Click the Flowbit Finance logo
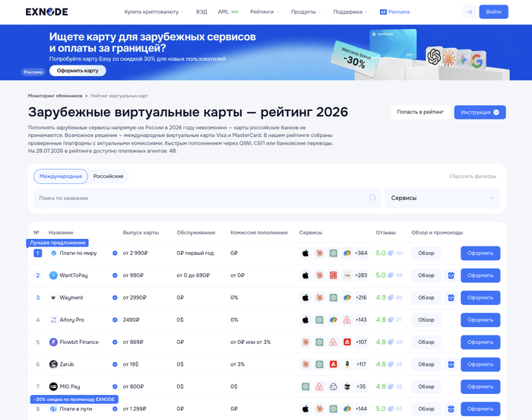532x420 pixels. point(53,342)
